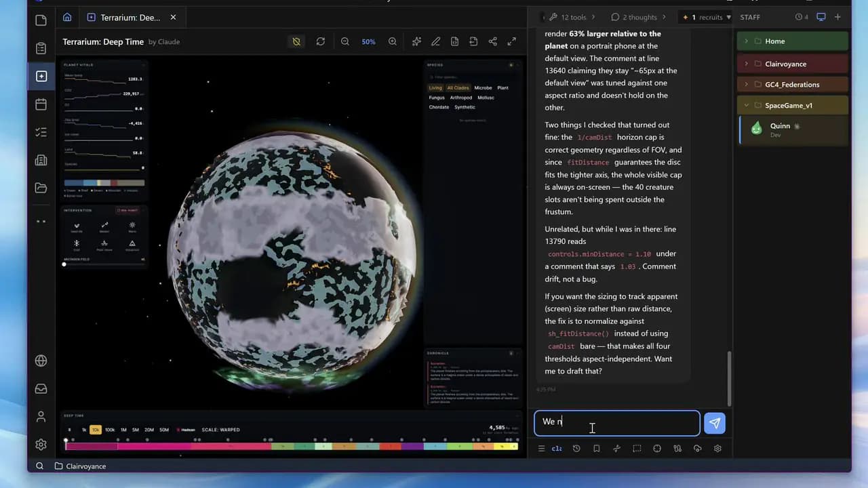Toggle the Living species filter
The width and height of the screenshot is (868, 488).
pos(435,88)
